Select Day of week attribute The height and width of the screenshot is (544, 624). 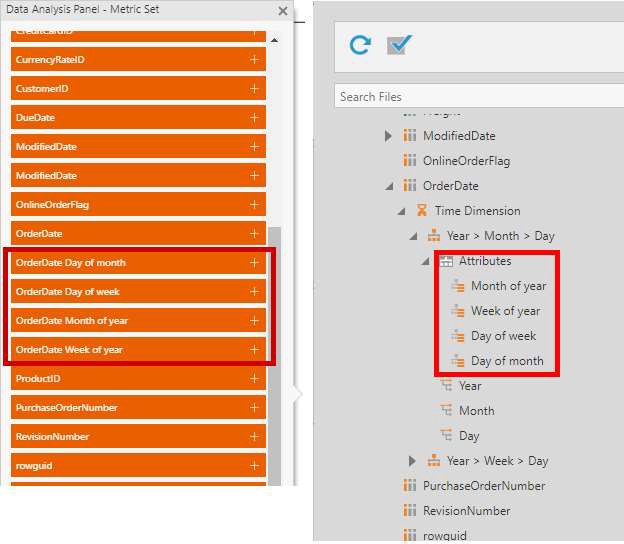click(x=503, y=336)
